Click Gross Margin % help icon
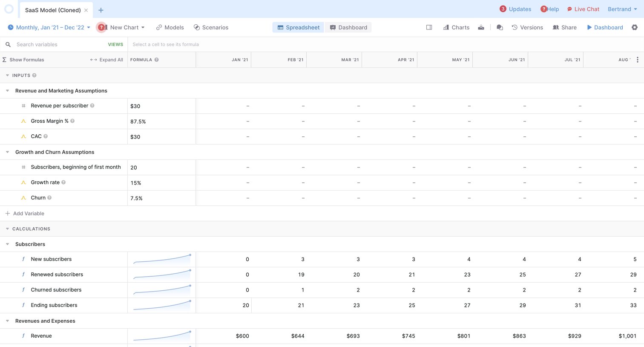 click(72, 121)
